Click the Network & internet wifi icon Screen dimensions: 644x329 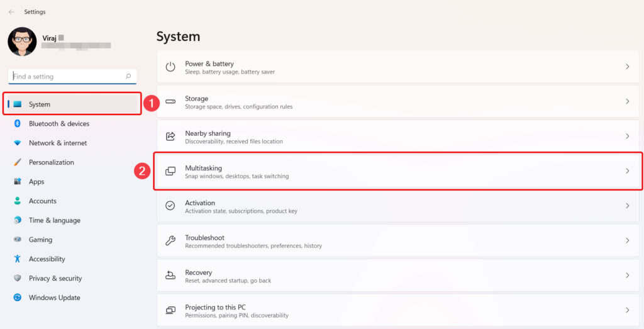18,143
